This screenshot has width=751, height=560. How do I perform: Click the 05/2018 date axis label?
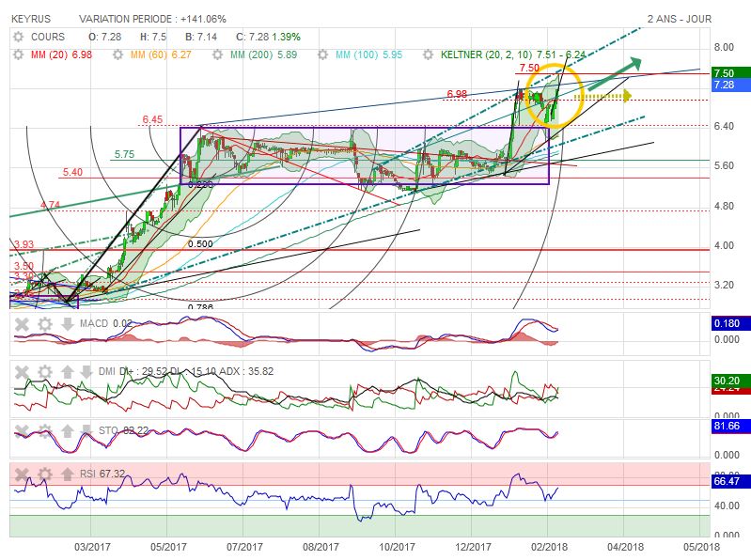[x=702, y=547]
